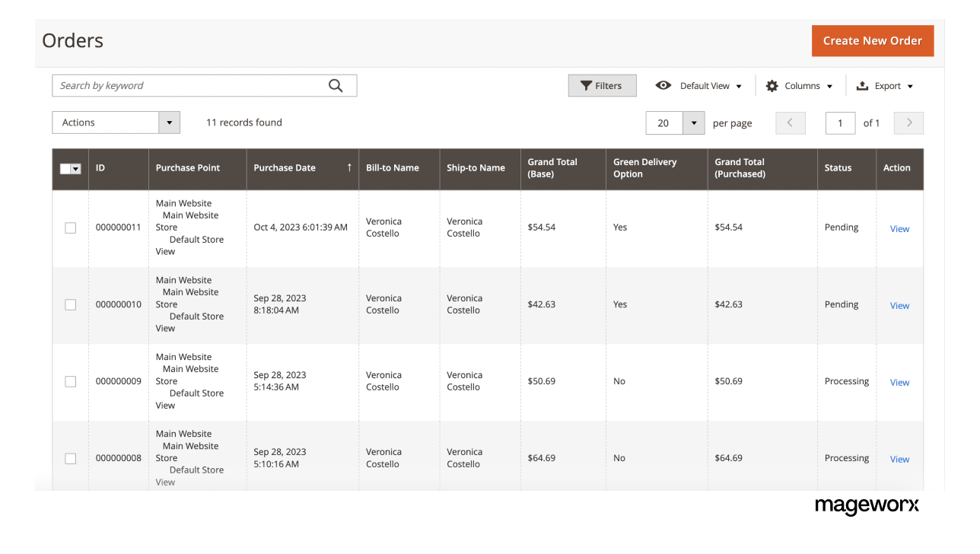The width and height of the screenshot is (980, 554).
Task: Click inside the page number input field
Action: [x=840, y=123]
